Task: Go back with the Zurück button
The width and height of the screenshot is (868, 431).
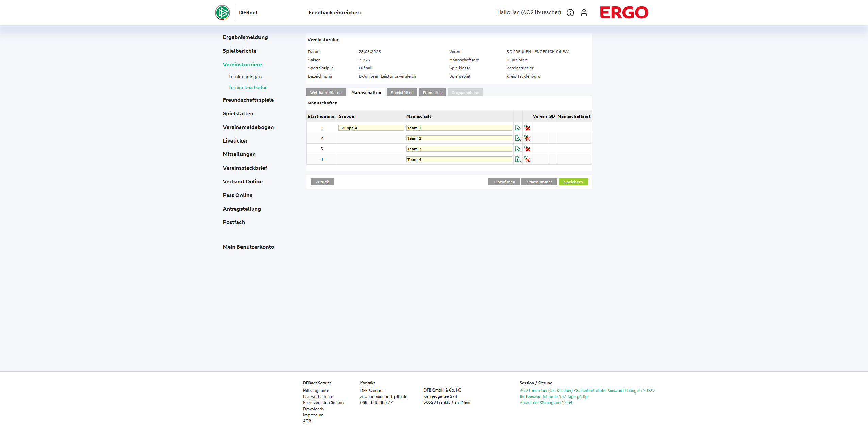Action: coord(322,182)
